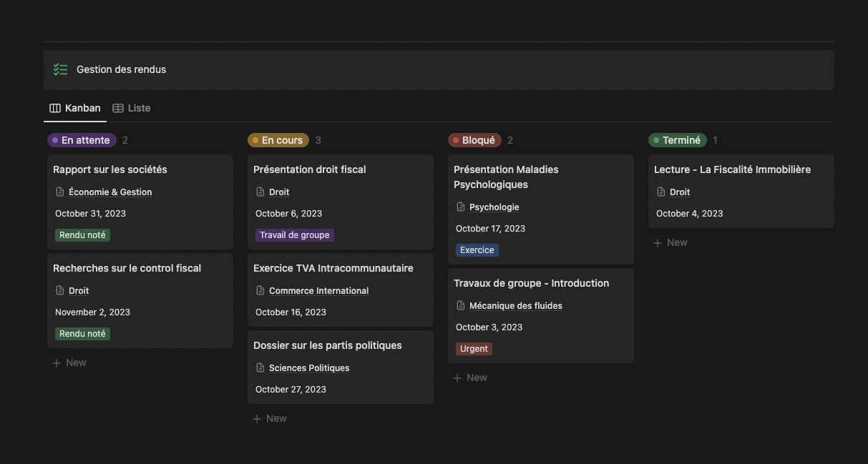Screen dimensions: 868x464
Task: Click the En attente purple status label
Action: click(x=81, y=140)
